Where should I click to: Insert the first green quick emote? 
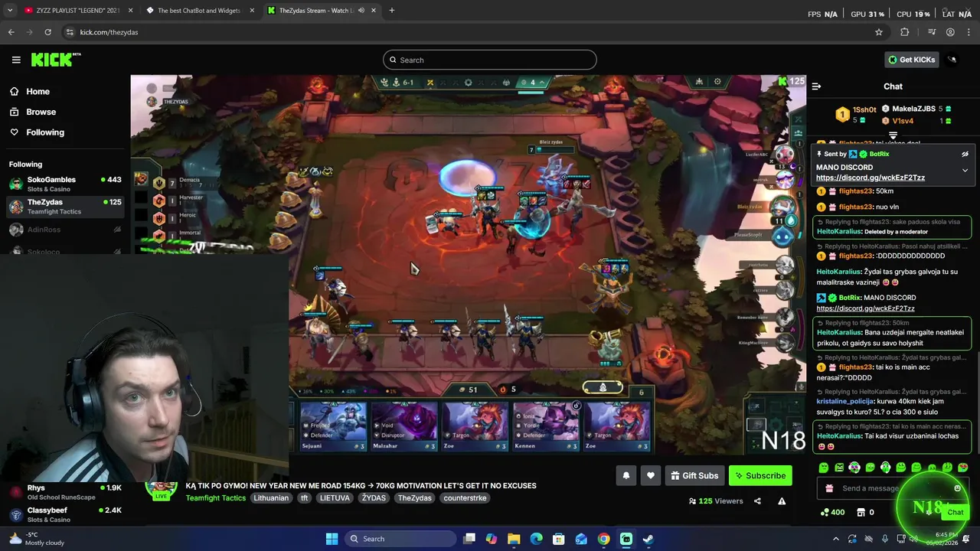[824, 468]
